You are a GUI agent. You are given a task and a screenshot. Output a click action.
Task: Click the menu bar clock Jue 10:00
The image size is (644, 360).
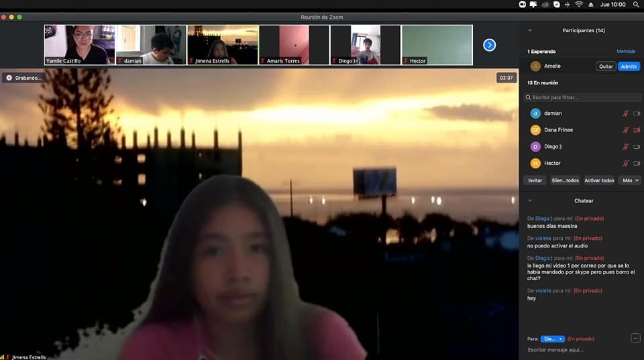pos(612,5)
